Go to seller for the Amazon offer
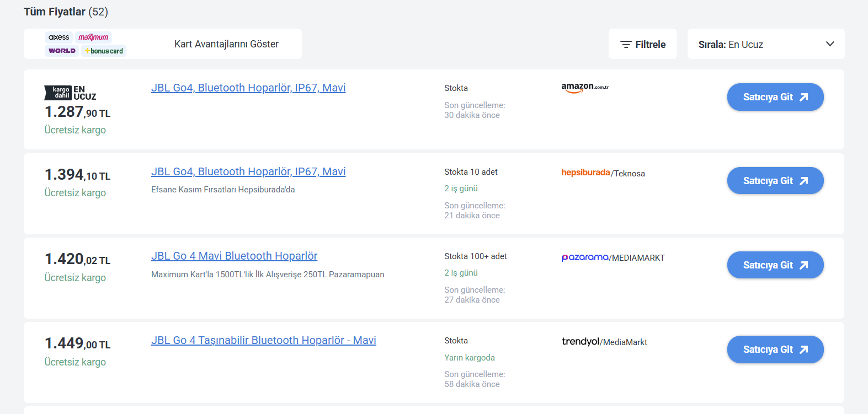The height and width of the screenshot is (414, 868). [775, 97]
